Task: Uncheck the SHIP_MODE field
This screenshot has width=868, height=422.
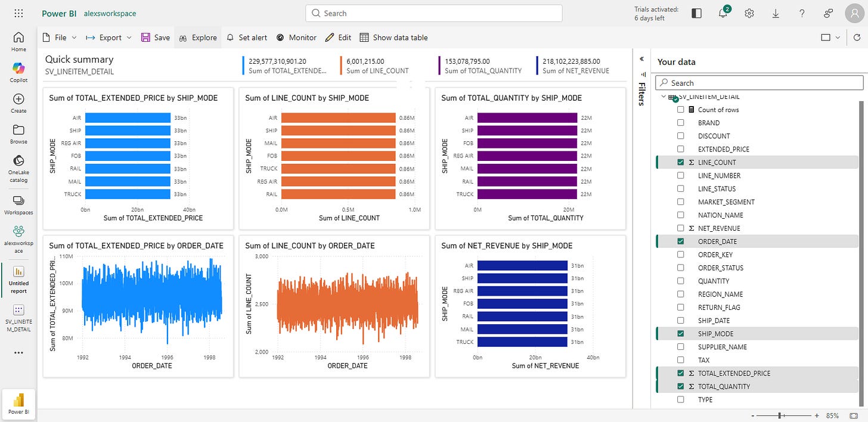Action: pyautogui.click(x=680, y=334)
